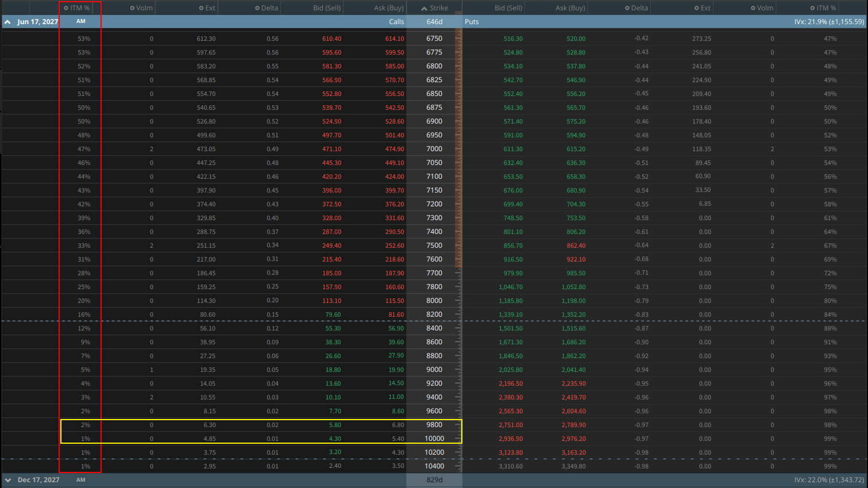
Task: Click the settings icon beside puts-side ITM % header
Action: click(812, 8)
